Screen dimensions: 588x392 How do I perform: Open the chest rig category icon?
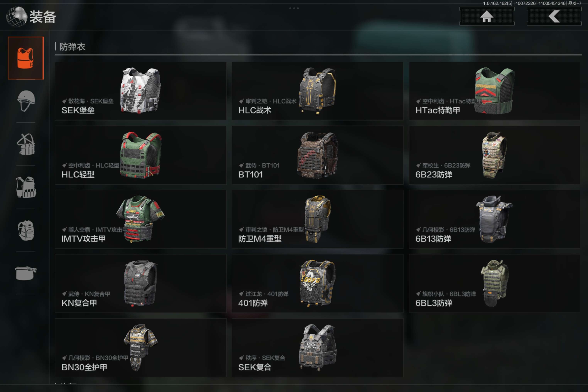[26, 144]
